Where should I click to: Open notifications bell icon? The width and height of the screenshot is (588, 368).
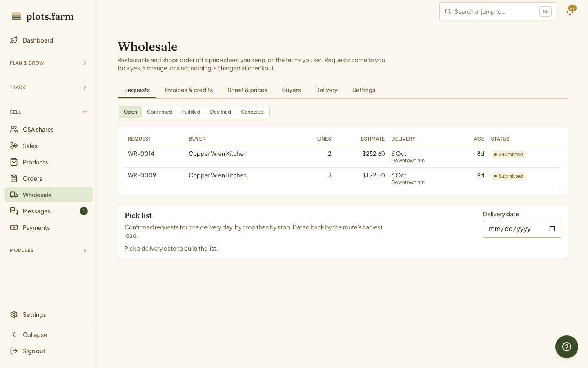coord(570,11)
